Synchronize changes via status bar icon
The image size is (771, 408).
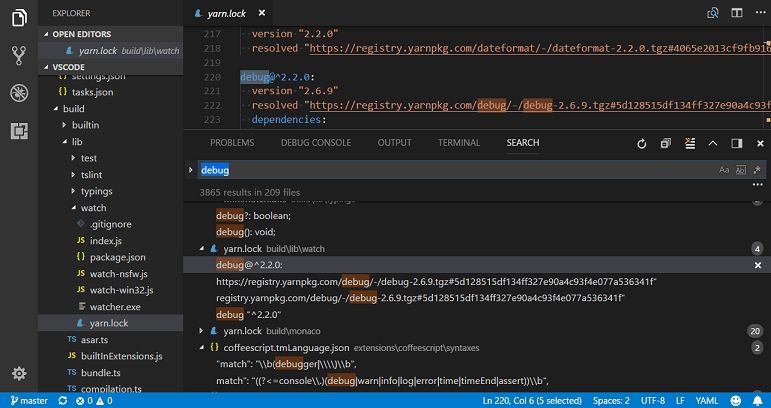coord(63,401)
